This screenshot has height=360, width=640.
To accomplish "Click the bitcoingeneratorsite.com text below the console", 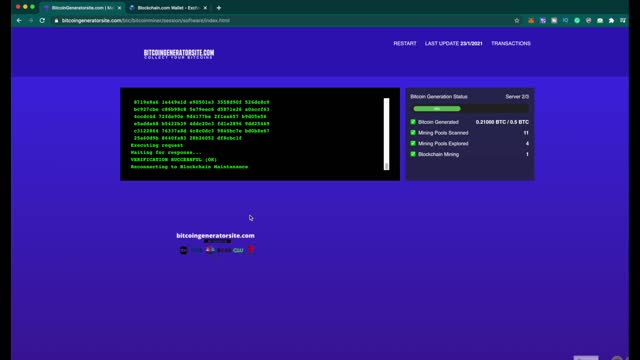I will pos(216,236).
